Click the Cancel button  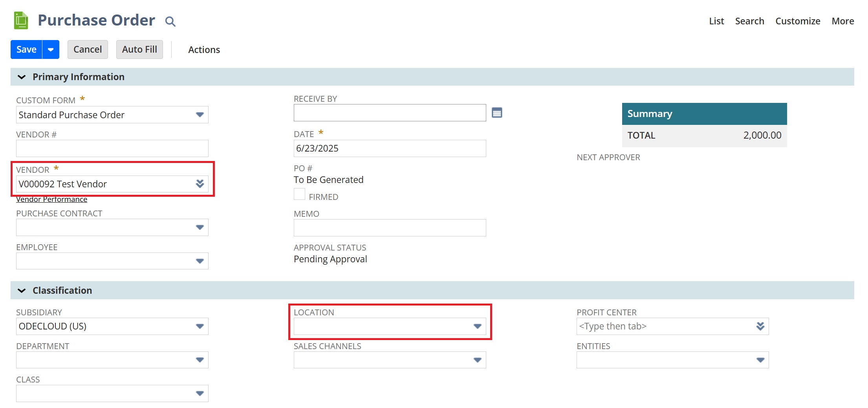[88, 49]
